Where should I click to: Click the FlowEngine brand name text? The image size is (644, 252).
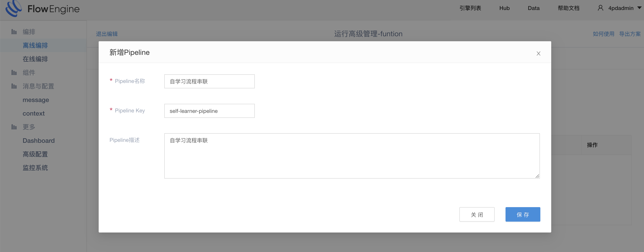(53, 9)
